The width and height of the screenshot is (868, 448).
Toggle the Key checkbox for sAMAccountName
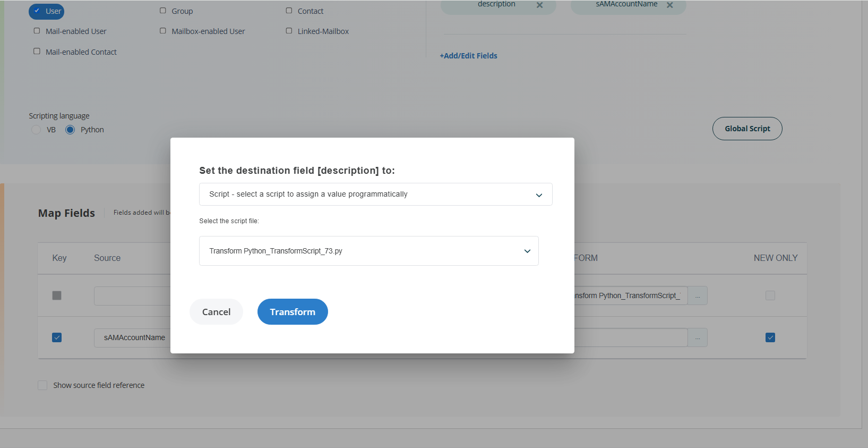(x=57, y=337)
